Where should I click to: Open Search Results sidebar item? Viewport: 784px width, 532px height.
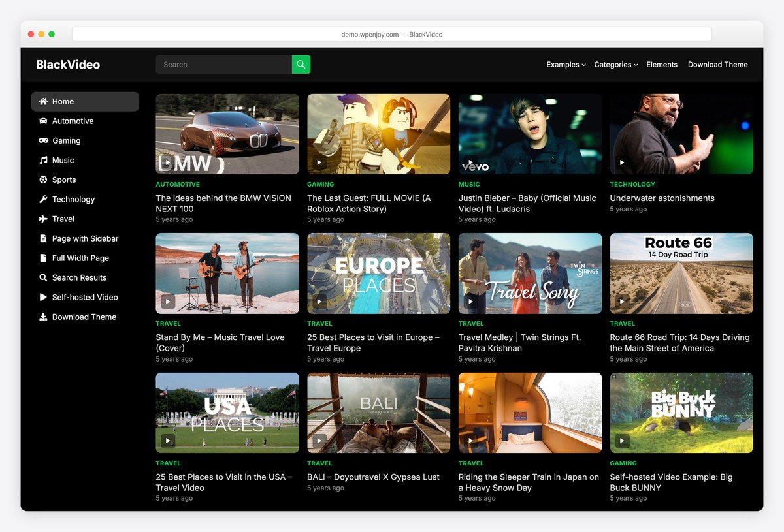pyautogui.click(x=85, y=277)
